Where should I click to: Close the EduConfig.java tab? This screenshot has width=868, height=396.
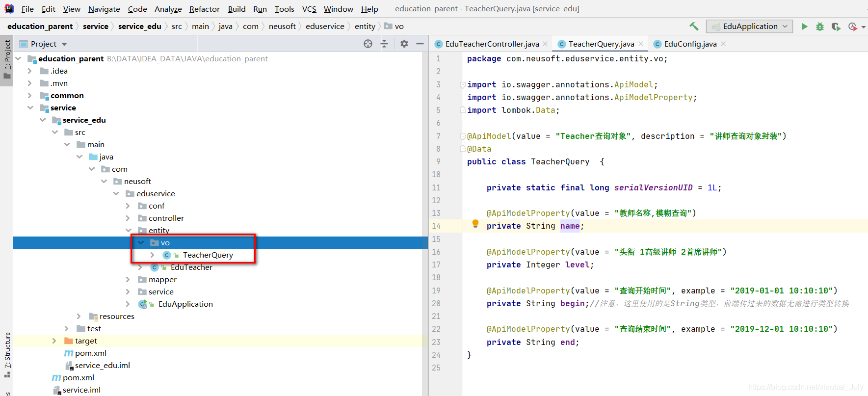tap(723, 44)
